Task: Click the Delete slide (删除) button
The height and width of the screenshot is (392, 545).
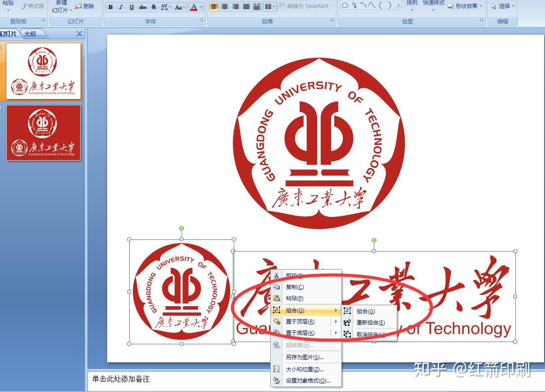Action: pyautogui.click(x=84, y=6)
